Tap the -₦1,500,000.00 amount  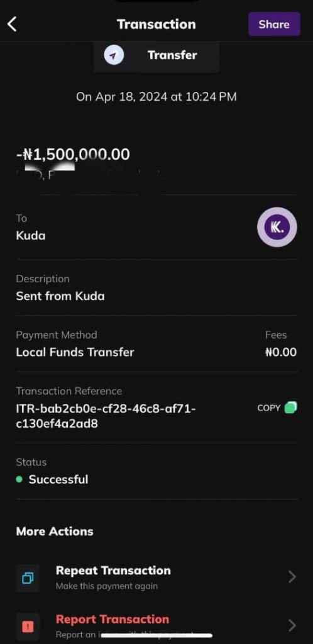pyautogui.click(x=73, y=154)
